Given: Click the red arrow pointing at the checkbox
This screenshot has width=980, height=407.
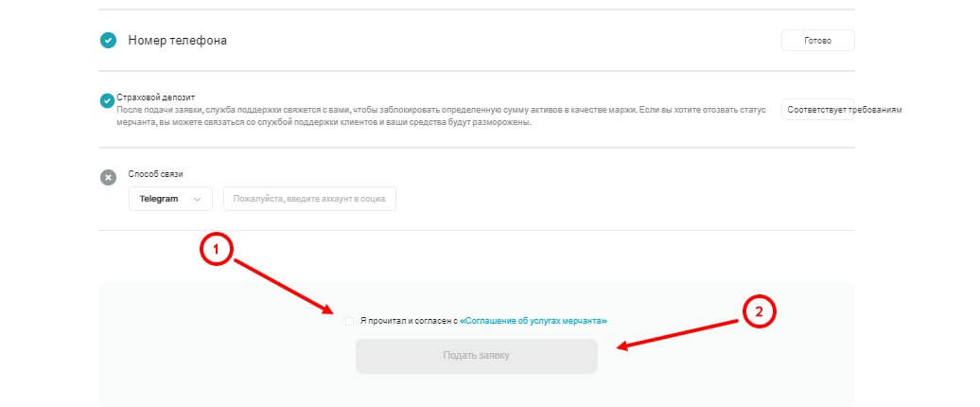Looking at the screenshot, I should (x=279, y=283).
